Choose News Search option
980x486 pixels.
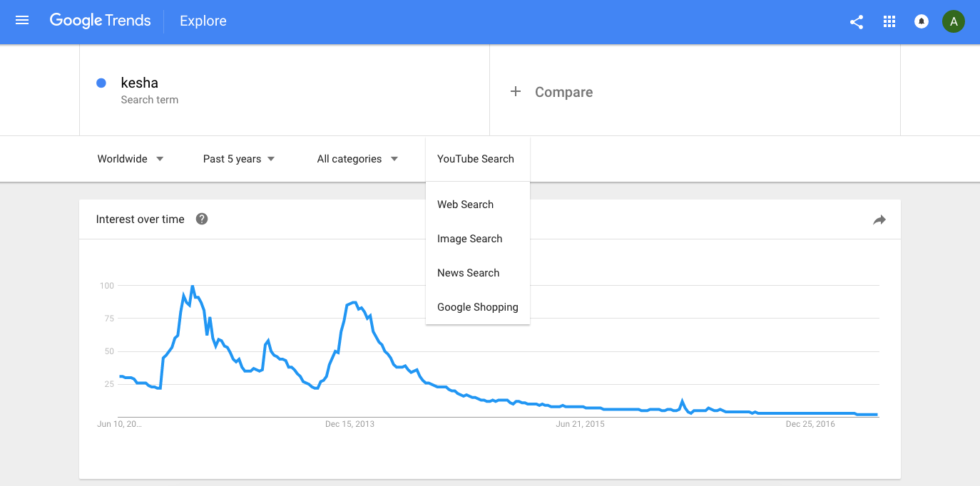[x=468, y=273]
